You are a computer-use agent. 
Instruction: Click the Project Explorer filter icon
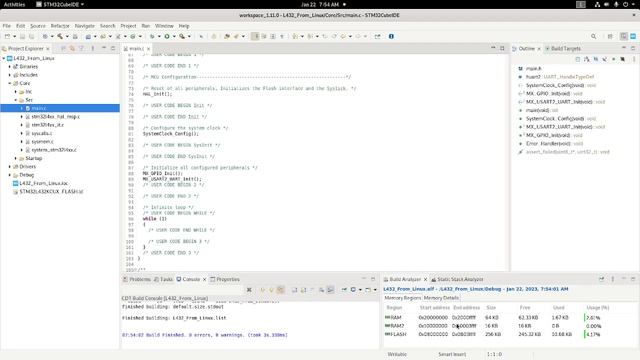point(82,48)
